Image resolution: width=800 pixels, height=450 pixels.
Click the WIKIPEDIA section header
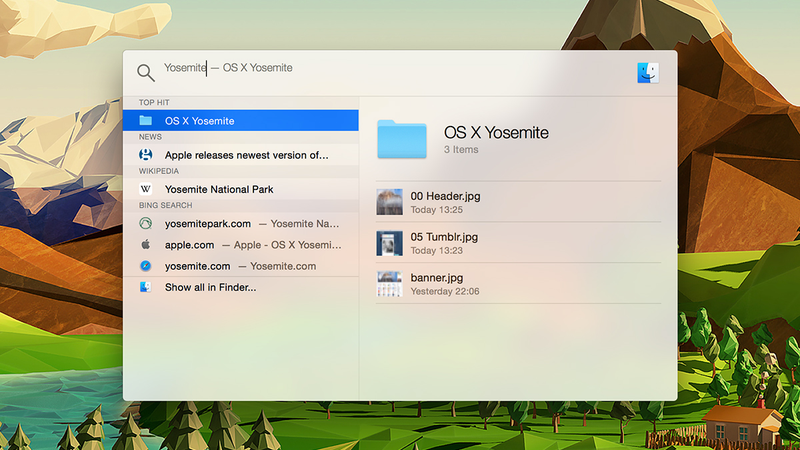point(159,171)
